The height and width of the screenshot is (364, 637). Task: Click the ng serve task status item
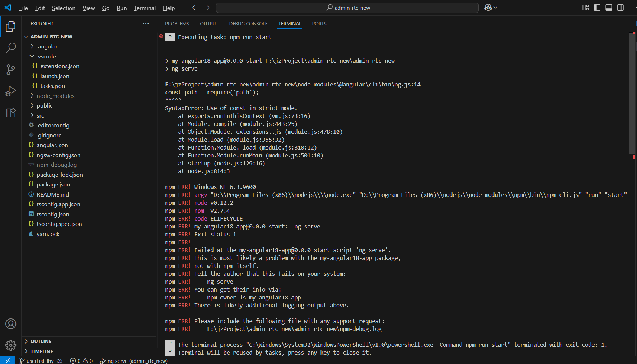(134, 361)
